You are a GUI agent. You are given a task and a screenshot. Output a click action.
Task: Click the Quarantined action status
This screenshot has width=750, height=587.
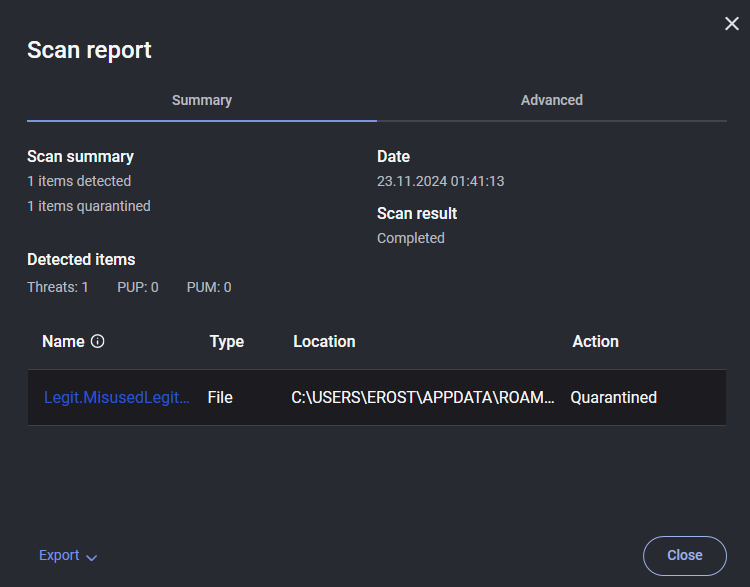click(614, 398)
